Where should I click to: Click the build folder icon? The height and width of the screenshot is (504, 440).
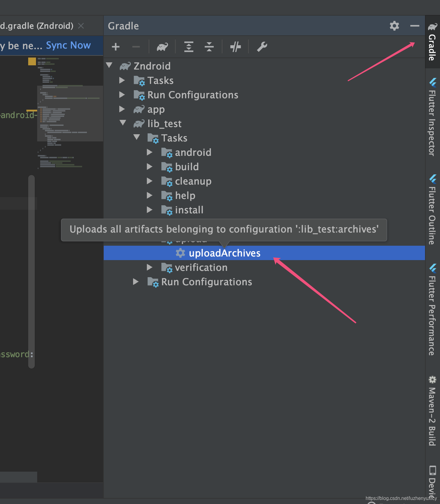tap(167, 167)
